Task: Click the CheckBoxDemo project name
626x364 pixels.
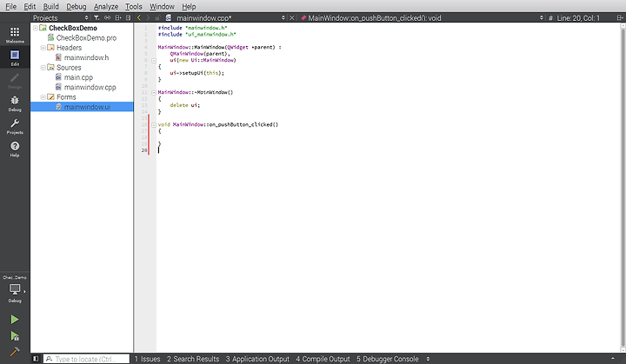Action: pos(73,28)
